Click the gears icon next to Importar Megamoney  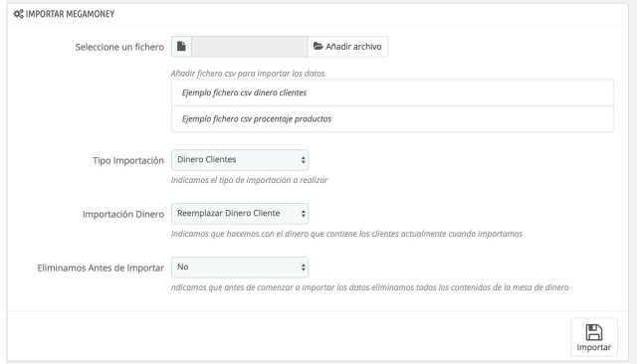point(19,14)
